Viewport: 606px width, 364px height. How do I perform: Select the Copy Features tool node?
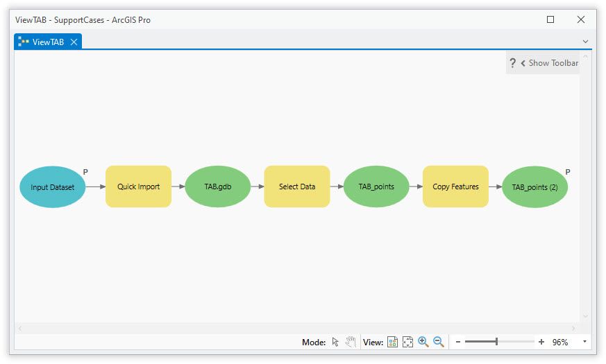[x=455, y=187]
